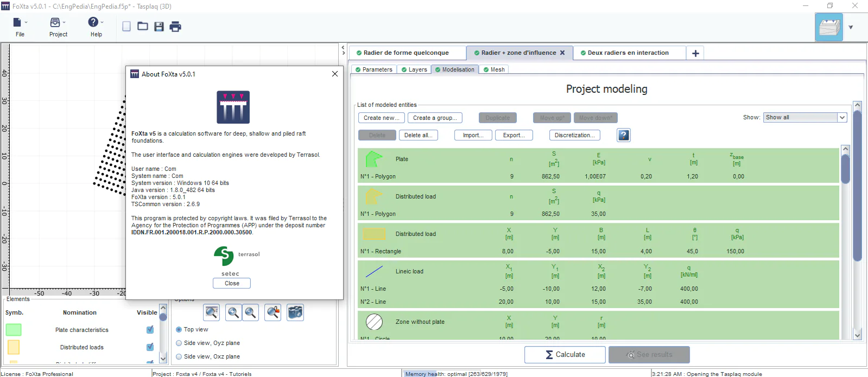Click the blue Lineic load line icon
The height and width of the screenshot is (377, 868).
click(x=374, y=271)
